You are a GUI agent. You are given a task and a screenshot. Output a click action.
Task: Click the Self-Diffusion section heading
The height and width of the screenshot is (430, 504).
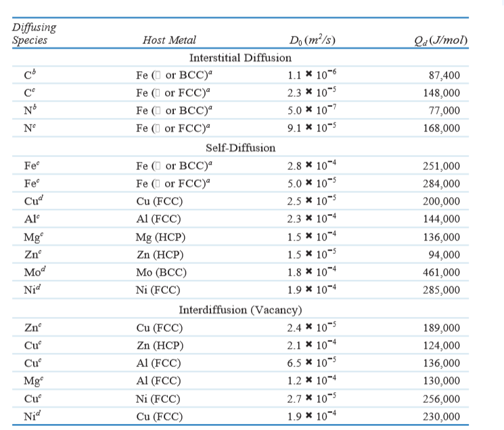pos(240,148)
